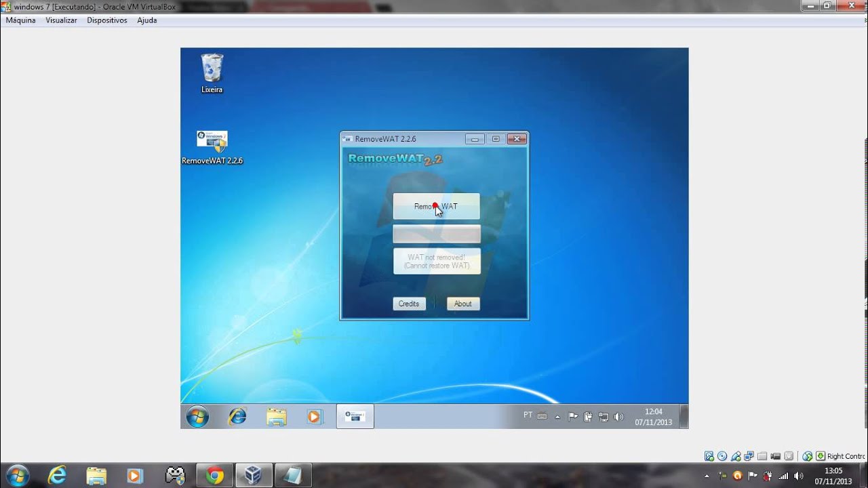Click the disabled 'WAT not removed!' restore button

(x=437, y=262)
